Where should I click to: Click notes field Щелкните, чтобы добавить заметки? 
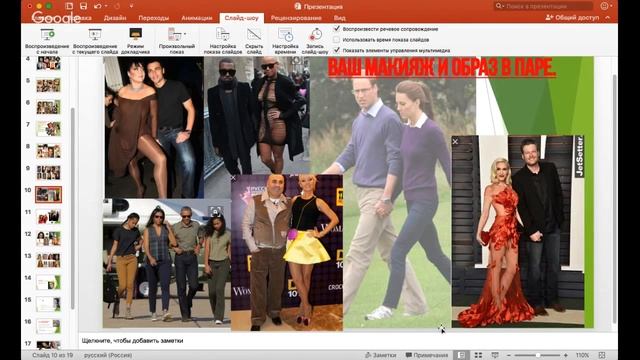tap(132, 340)
